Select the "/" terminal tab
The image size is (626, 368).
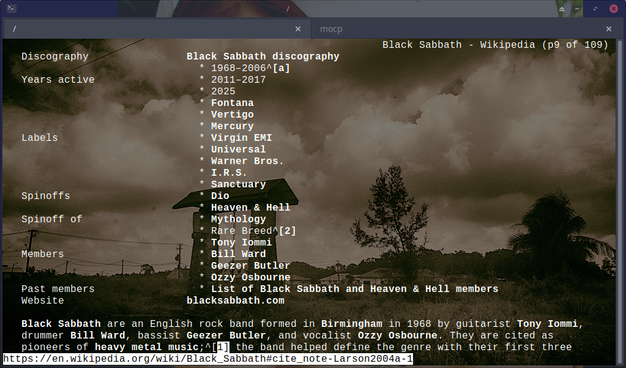click(x=156, y=29)
